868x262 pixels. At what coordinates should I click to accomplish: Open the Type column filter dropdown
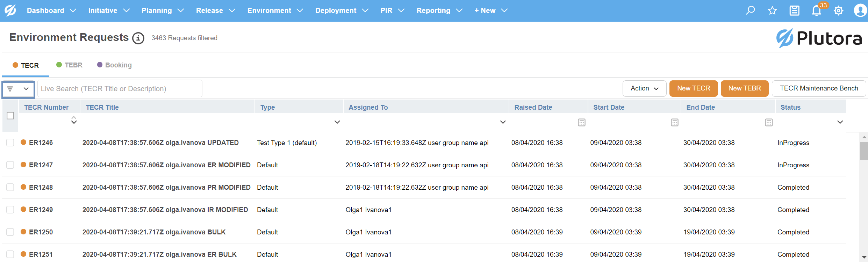click(x=337, y=122)
